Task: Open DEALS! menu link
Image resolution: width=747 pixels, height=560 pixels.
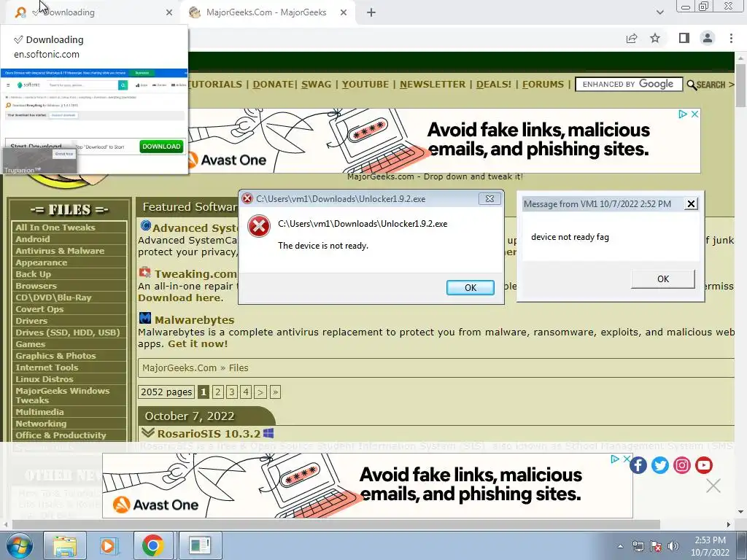Action: tap(494, 85)
